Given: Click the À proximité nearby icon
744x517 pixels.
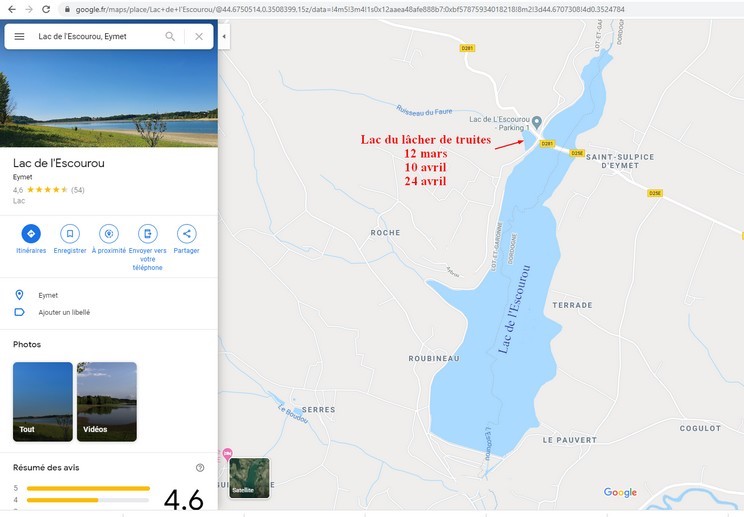Looking at the screenshot, I should (x=109, y=233).
